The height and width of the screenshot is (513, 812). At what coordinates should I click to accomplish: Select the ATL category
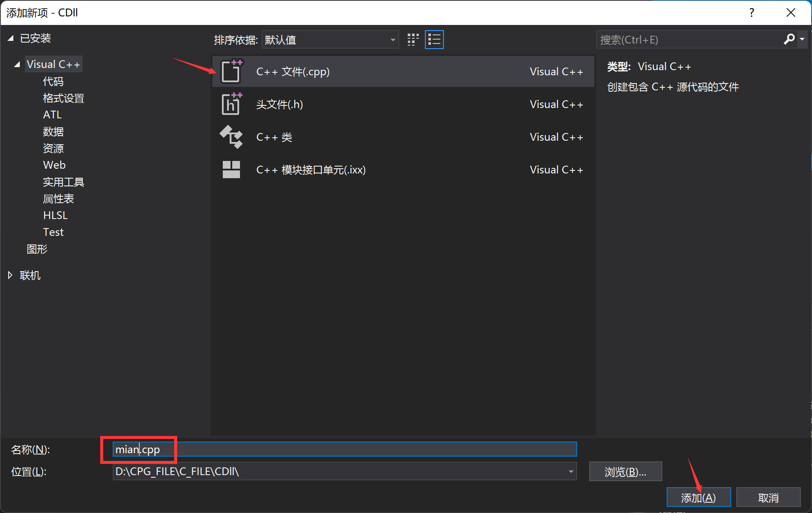[52, 115]
